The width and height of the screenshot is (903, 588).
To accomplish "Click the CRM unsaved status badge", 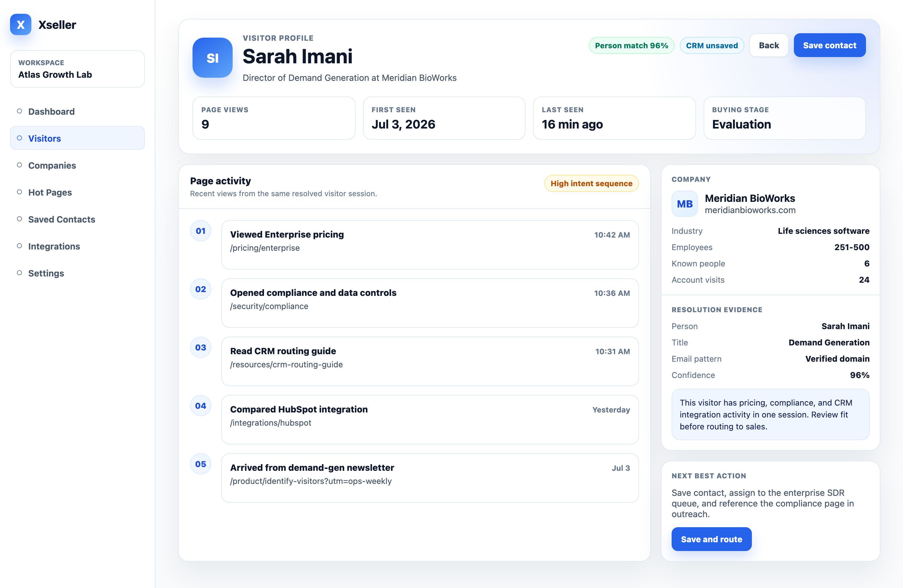I will click(x=712, y=45).
